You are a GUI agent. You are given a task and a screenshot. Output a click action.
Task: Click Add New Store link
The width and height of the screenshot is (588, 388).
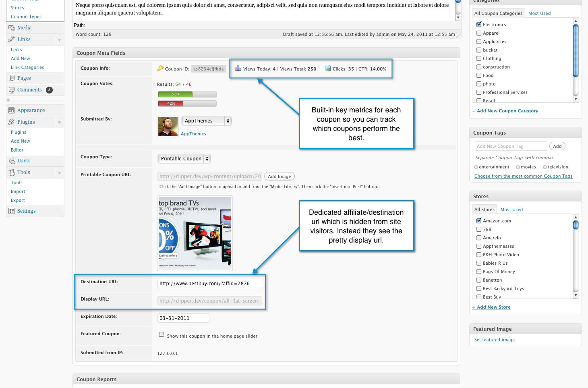pos(491,307)
